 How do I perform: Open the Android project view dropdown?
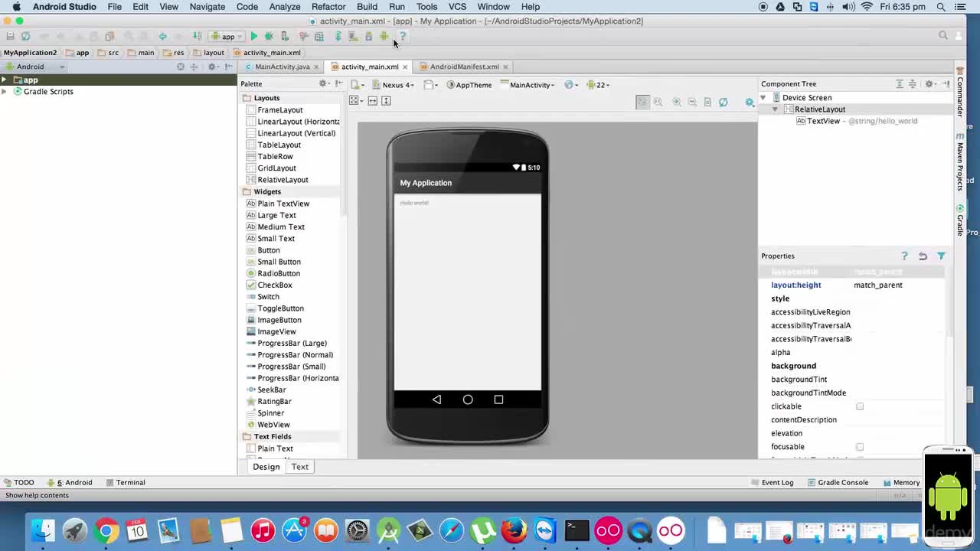pyautogui.click(x=35, y=67)
